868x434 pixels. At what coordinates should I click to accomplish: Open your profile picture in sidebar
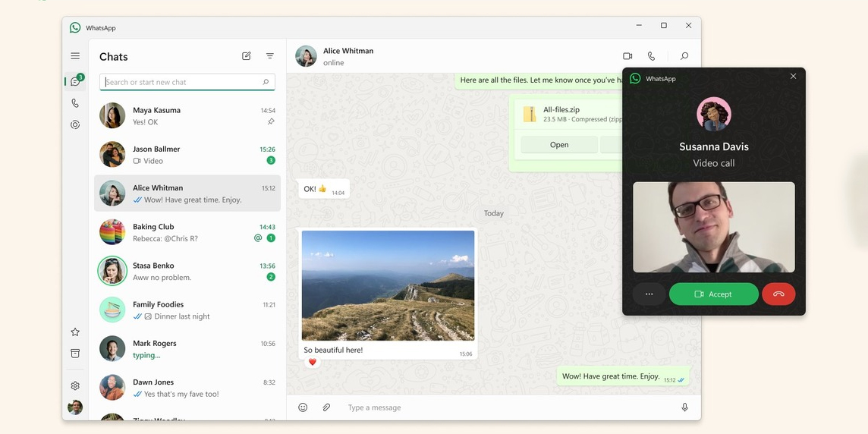point(75,407)
